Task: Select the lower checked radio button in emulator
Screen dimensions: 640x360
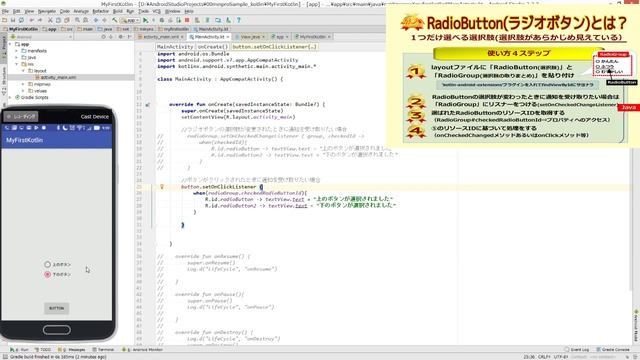Action: point(47,274)
